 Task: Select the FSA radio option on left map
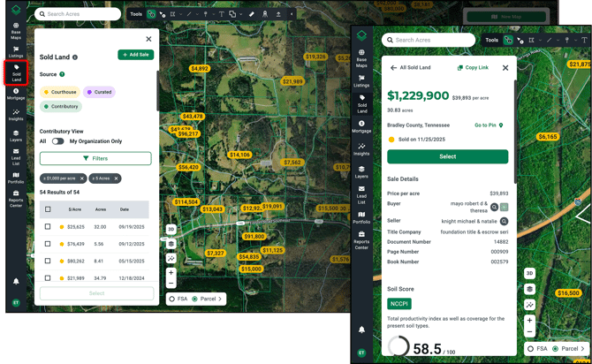click(x=173, y=299)
